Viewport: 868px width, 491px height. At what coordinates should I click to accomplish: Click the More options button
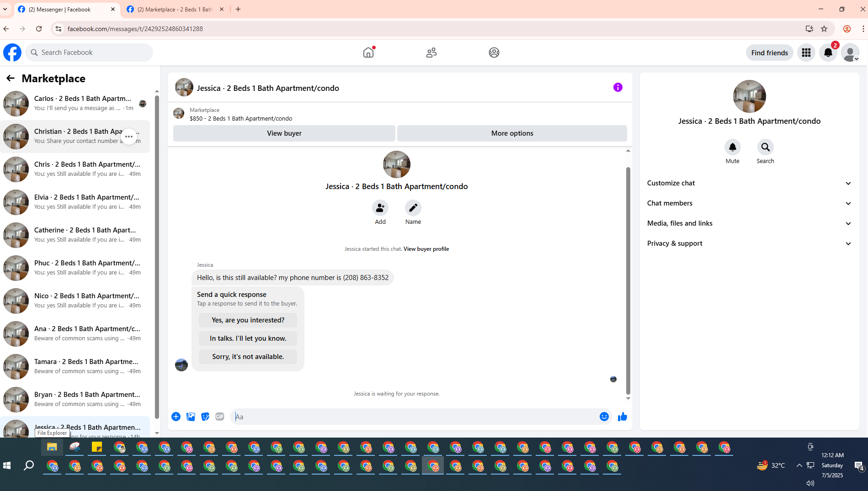point(512,133)
